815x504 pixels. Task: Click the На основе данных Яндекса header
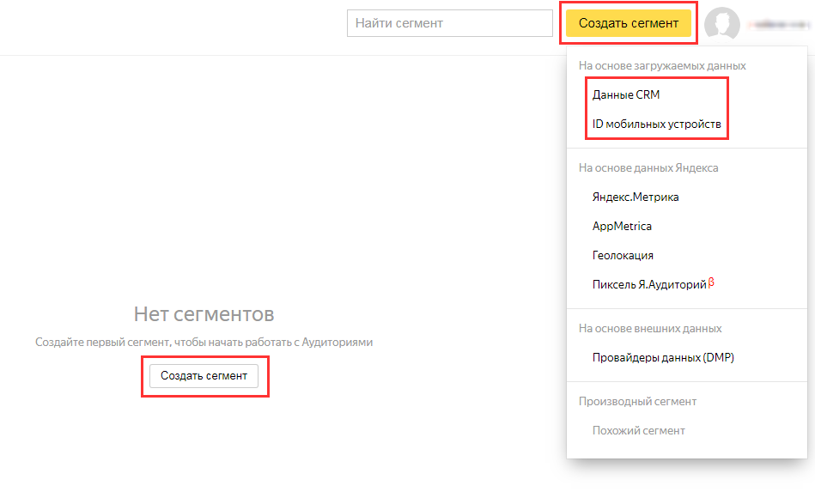click(648, 167)
